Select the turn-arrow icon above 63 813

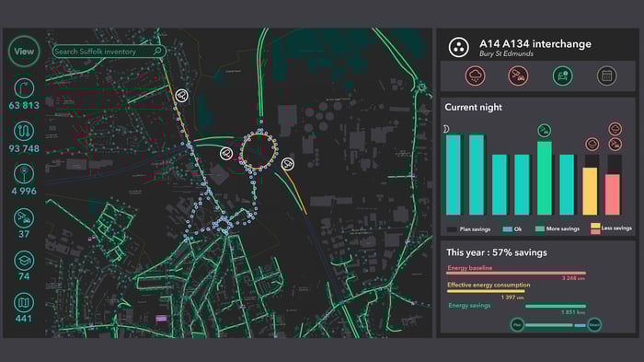24,88
